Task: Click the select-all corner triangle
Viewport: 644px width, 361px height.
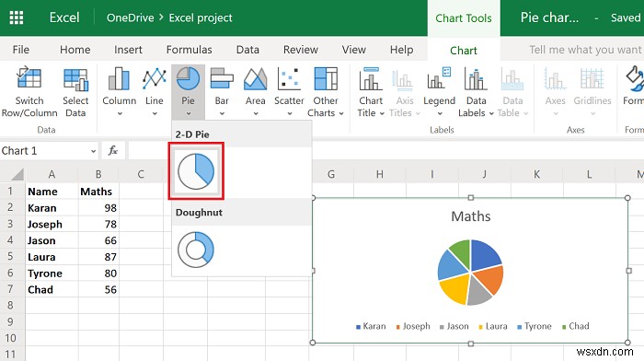Action: click(x=17, y=174)
